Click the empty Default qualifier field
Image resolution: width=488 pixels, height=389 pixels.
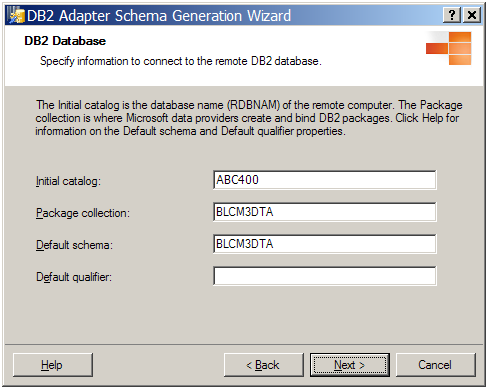point(324,276)
